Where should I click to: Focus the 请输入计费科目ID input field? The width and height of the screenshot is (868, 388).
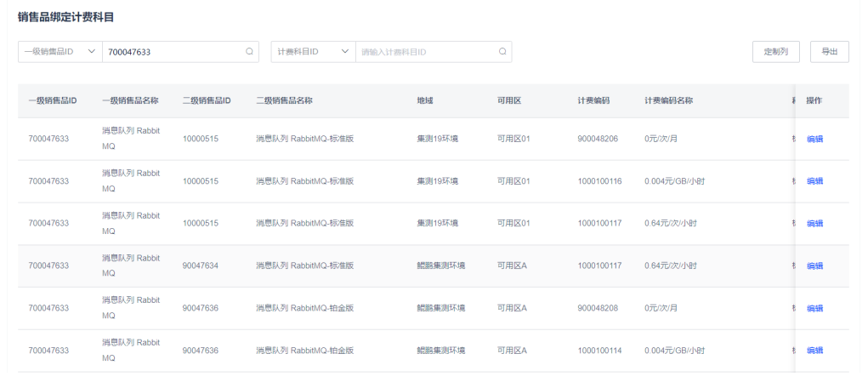click(x=434, y=52)
